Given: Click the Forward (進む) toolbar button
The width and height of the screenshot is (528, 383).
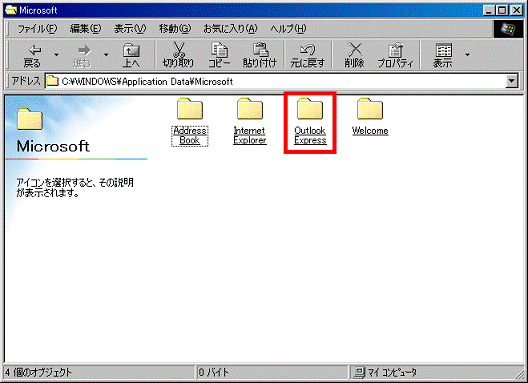Looking at the screenshot, I should (82, 55).
